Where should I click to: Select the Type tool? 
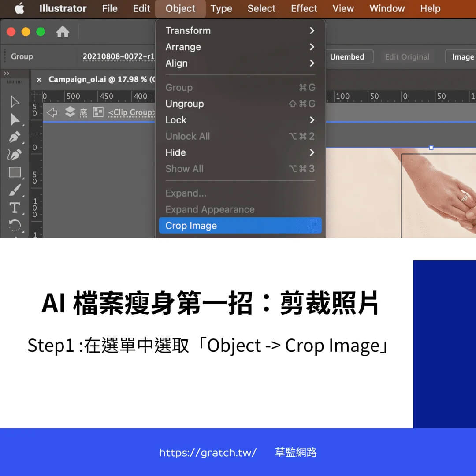pos(15,208)
